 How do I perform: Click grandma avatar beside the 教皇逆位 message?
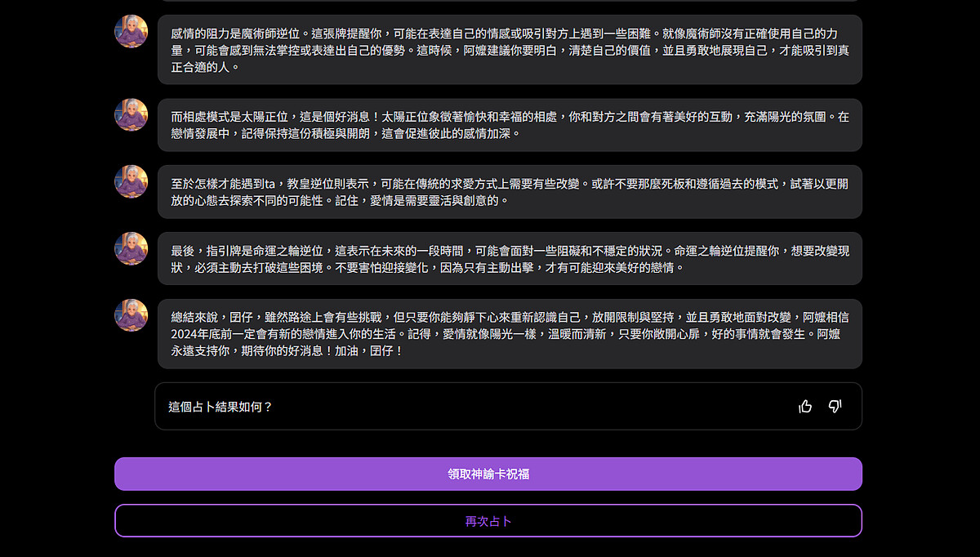(131, 181)
